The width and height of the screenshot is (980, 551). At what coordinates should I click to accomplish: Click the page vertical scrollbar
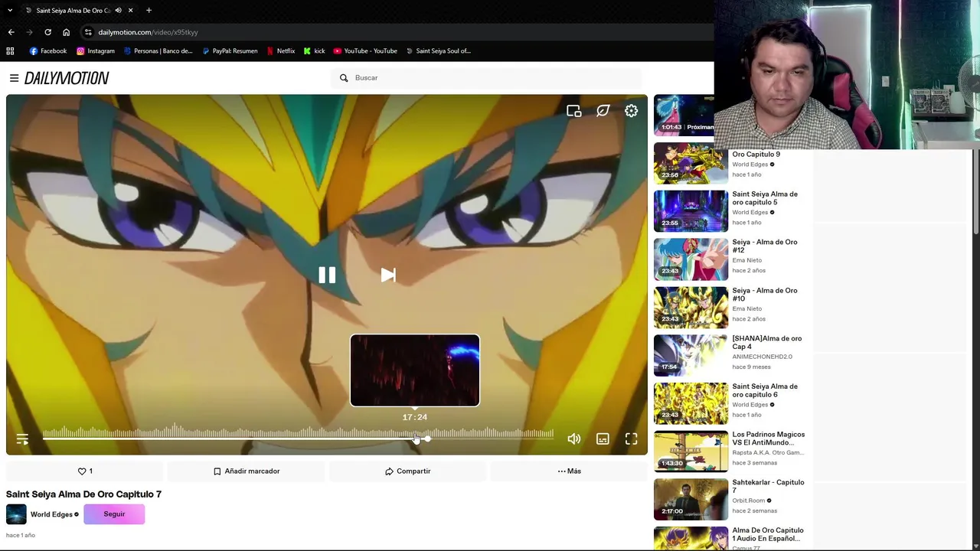(976, 191)
